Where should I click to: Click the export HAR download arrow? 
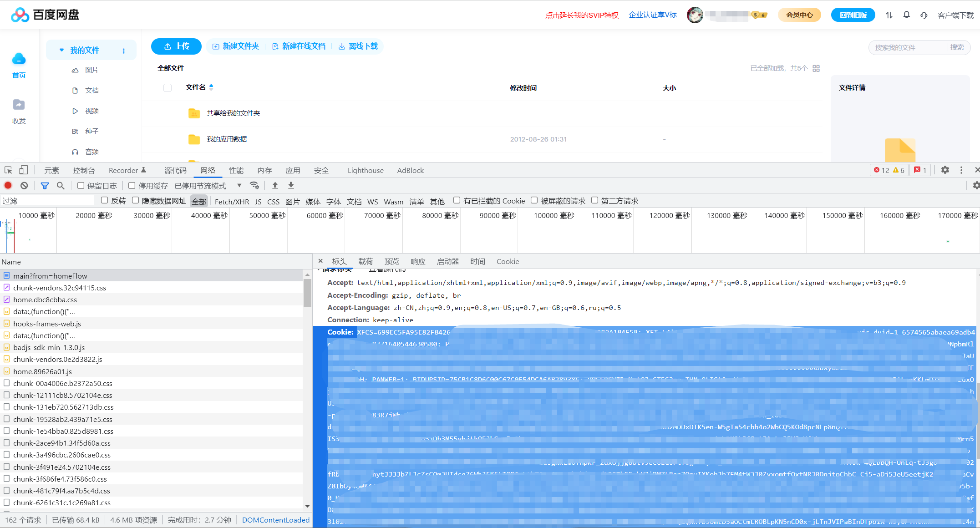tap(291, 185)
